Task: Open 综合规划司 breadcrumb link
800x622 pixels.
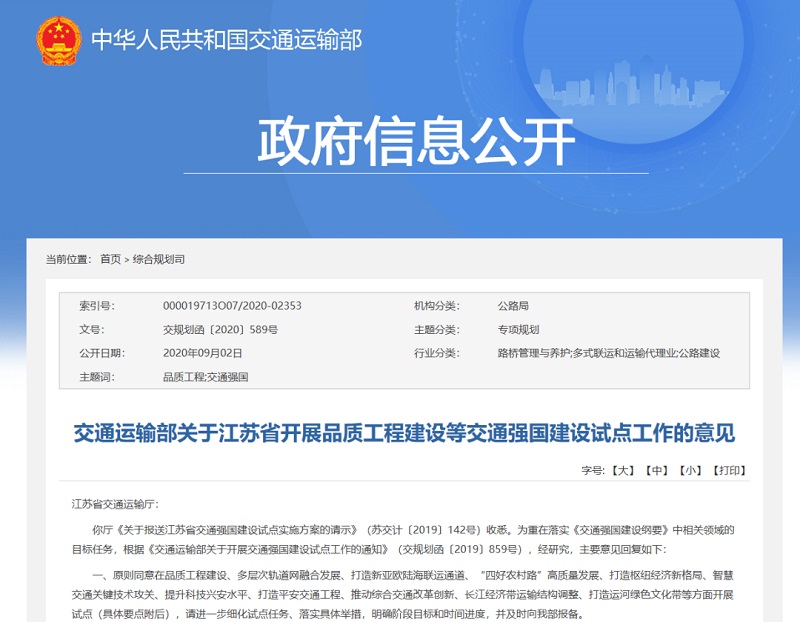Action: coord(159,259)
